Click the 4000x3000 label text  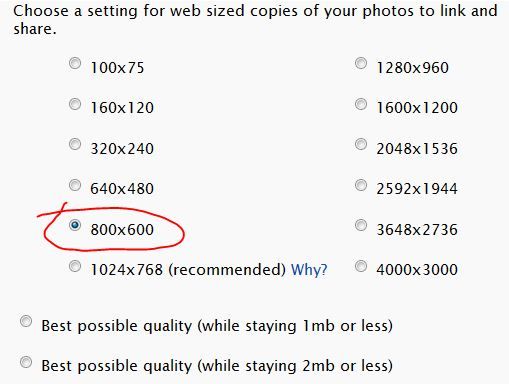click(417, 270)
